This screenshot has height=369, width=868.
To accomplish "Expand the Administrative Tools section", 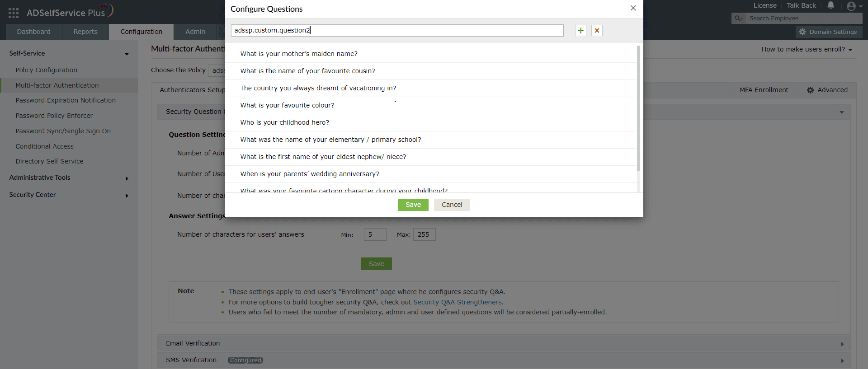I will (x=127, y=178).
